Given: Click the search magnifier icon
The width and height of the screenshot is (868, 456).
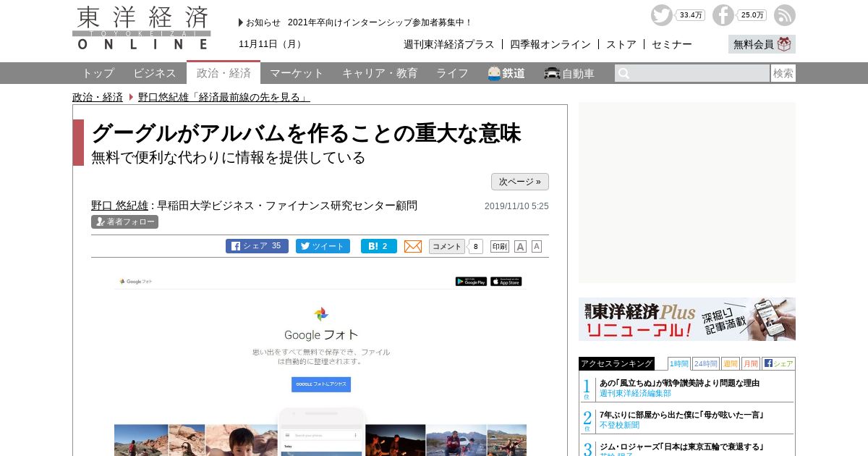Looking at the screenshot, I should [624, 73].
